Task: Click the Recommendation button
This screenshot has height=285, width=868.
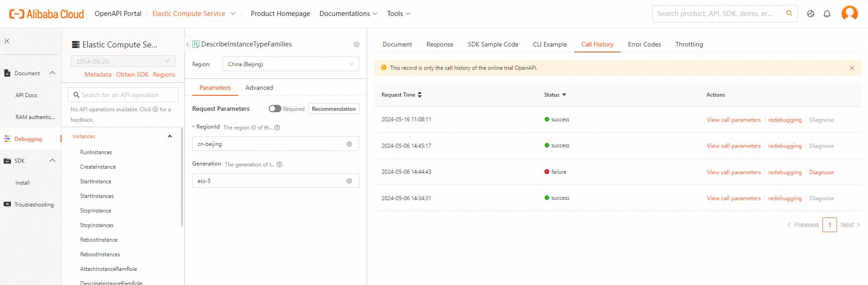Action: pos(333,109)
